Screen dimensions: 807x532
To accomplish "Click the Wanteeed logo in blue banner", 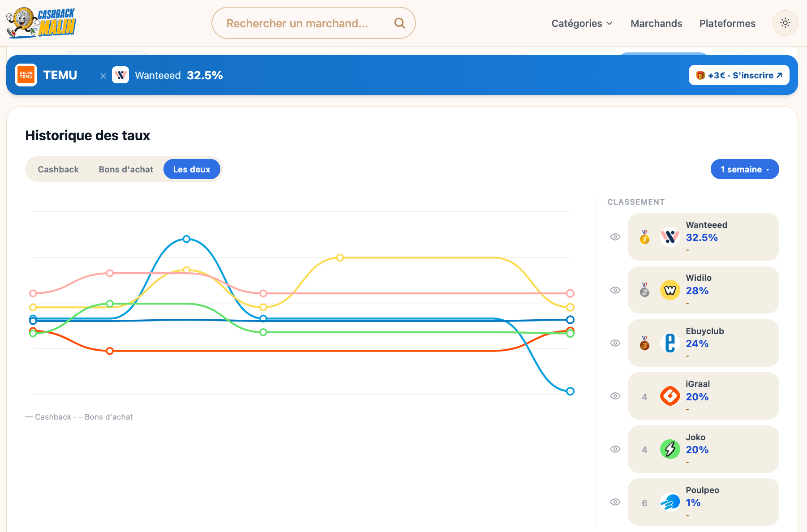I will tap(120, 75).
